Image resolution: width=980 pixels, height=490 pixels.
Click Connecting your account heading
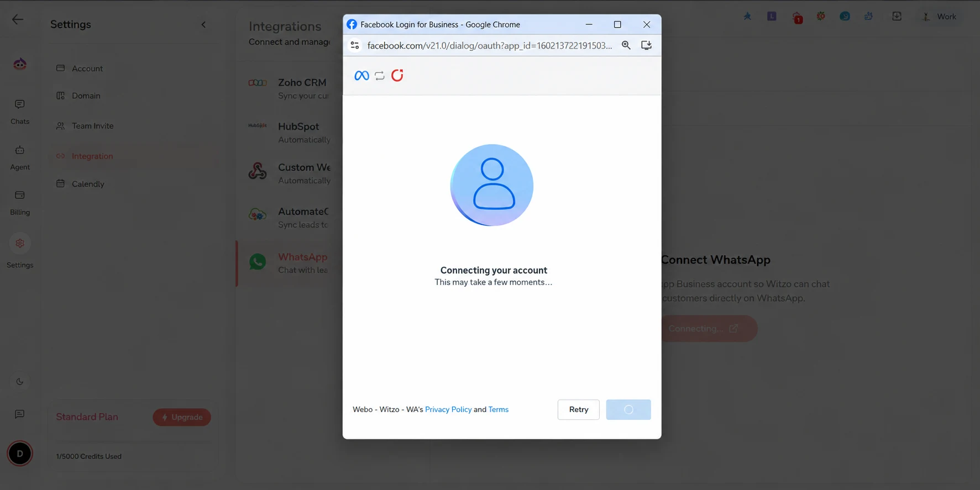[494, 270]
